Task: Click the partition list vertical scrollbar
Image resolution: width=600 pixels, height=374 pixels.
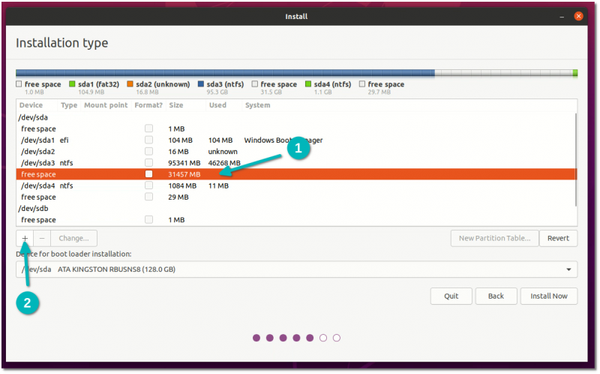Action: 575,160
